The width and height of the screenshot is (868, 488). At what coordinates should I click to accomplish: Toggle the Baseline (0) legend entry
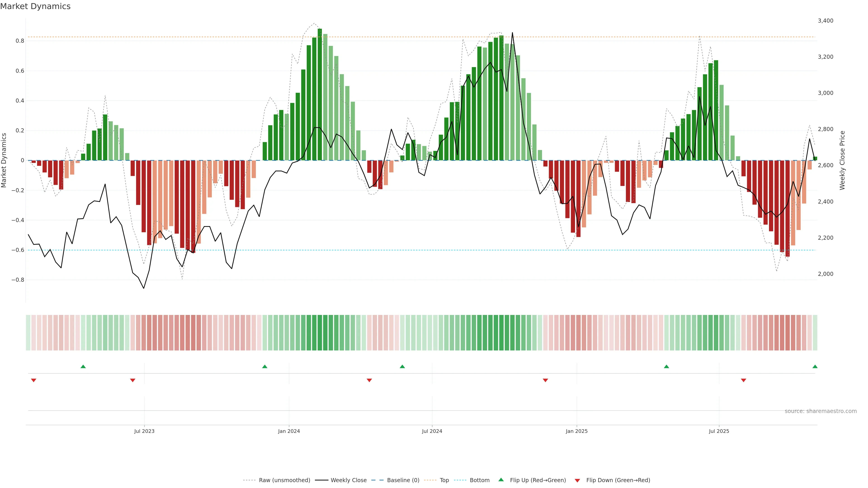403,480
